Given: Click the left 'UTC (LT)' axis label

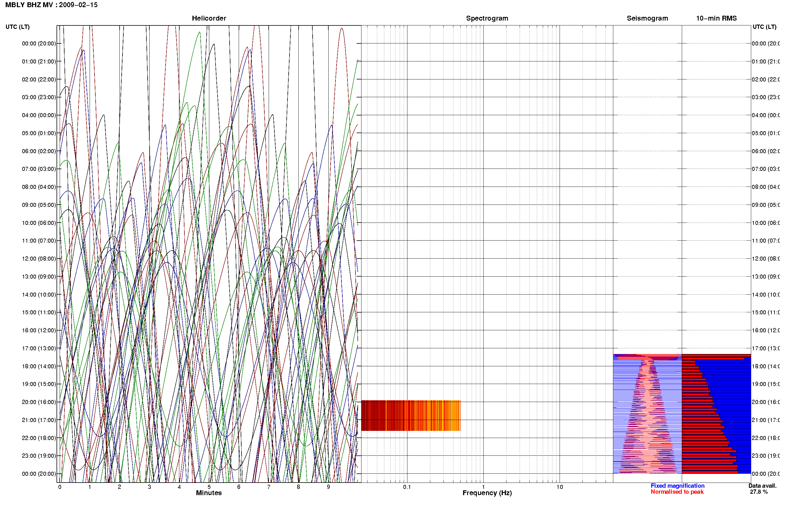Looking at the screenshot, I should coord(17,27).
